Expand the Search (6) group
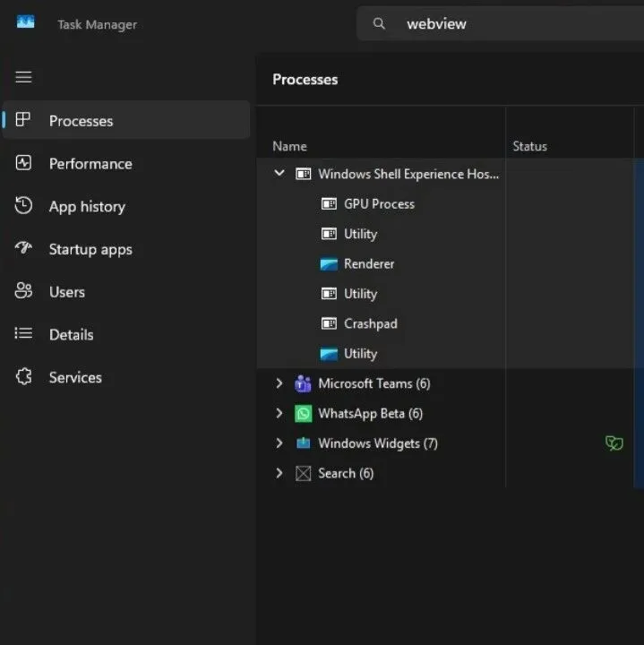The width and height of the screenshot is (644, 645). (x=279, y=473)
